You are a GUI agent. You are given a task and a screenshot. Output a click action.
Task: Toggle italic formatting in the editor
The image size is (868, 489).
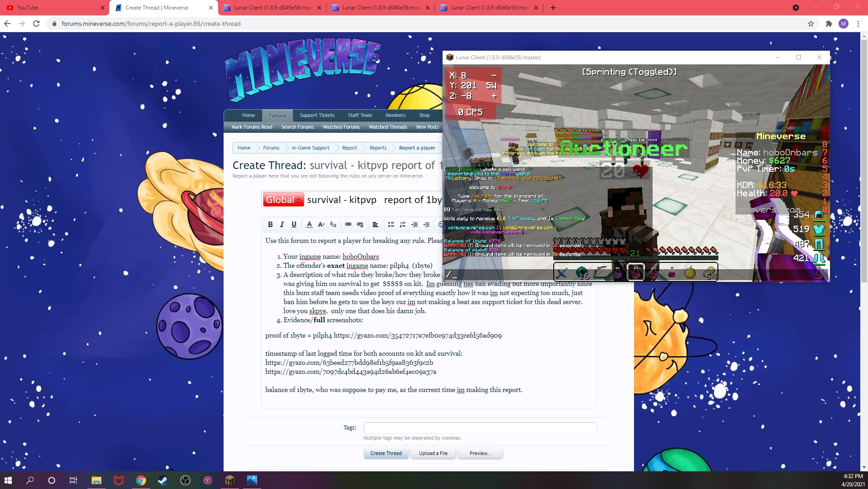click(282, 224)
